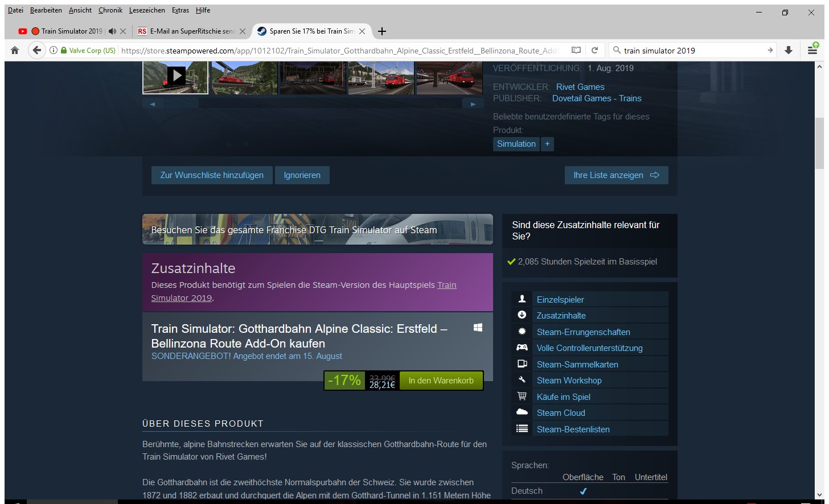The height and width of the screenshot is (504, 829).
Task: Open the DTG Train Simulator franchise banner
Action: click(318, 229)
